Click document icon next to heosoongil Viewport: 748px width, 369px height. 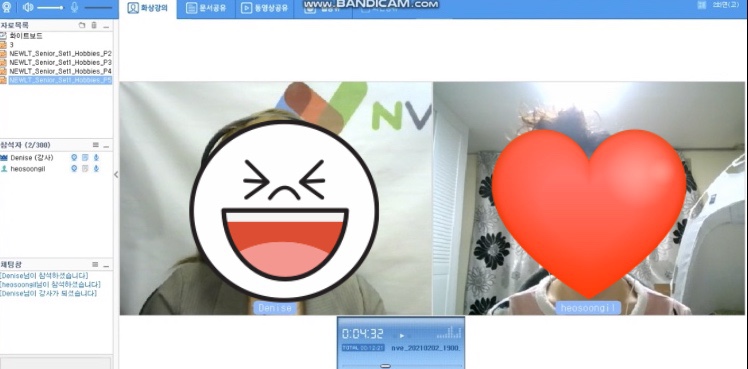click(x=85, y=169)
